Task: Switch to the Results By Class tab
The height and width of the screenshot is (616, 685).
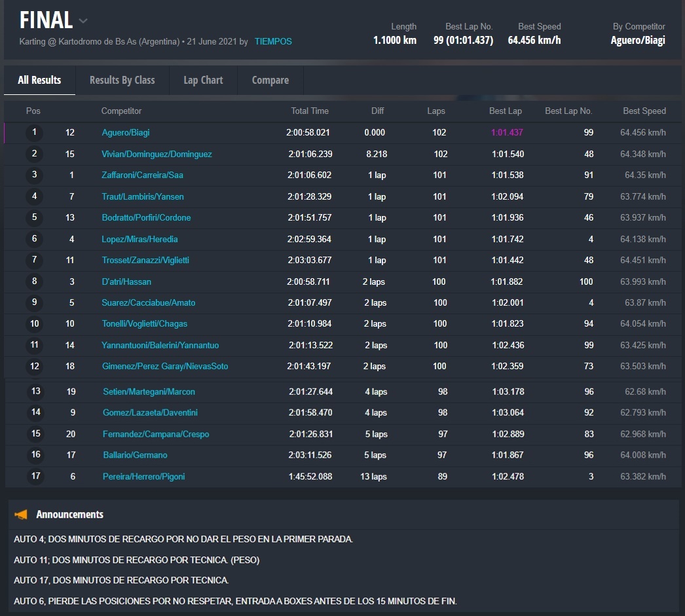Action: (x=122, y=80)
